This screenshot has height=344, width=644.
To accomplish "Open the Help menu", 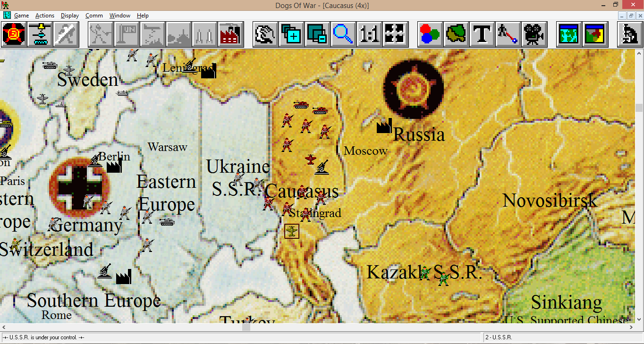I will pyautogui.click(x=143, y=16).
